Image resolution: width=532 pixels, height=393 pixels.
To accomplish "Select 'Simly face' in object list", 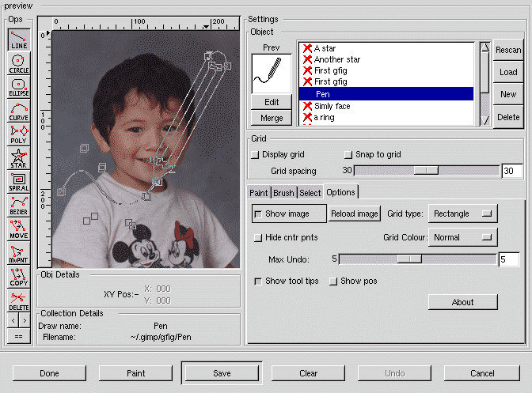I will [332, 106].
